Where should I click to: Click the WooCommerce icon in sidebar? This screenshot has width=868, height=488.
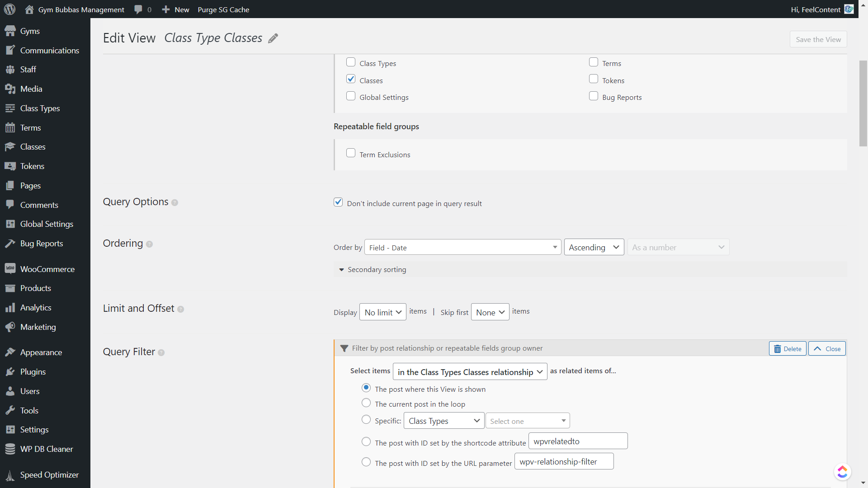pos(10,269)
